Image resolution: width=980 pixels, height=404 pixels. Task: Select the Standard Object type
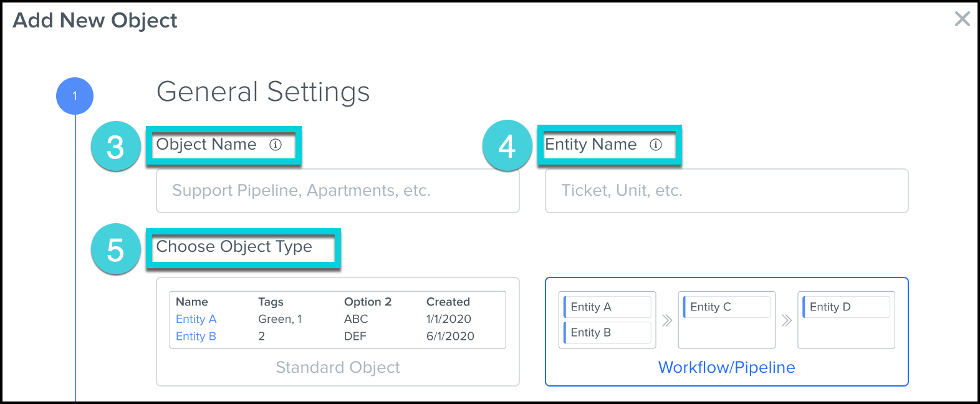pyautogui.click(x=337, y=367)
